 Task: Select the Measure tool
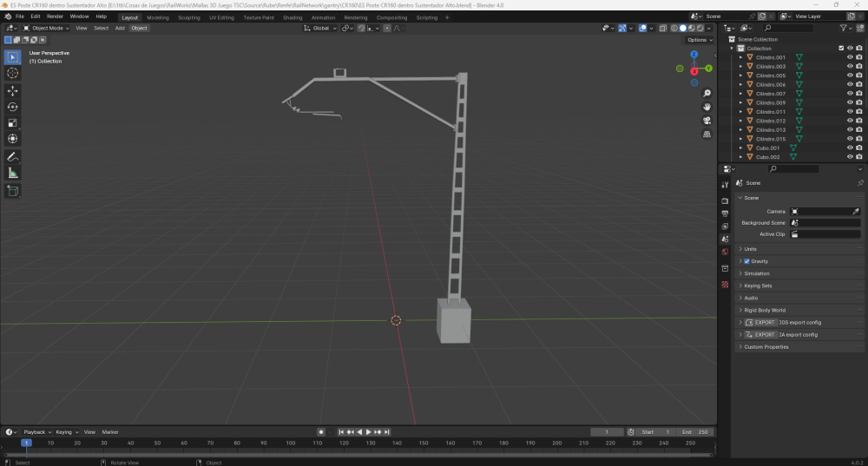[x=13, y=173]
